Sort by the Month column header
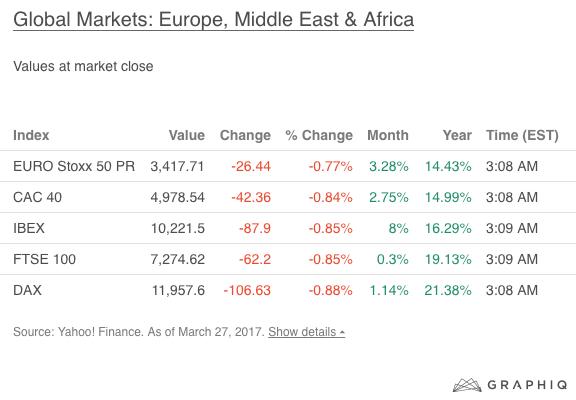Viewport: 576px width, 400px height. pos(388,135)
